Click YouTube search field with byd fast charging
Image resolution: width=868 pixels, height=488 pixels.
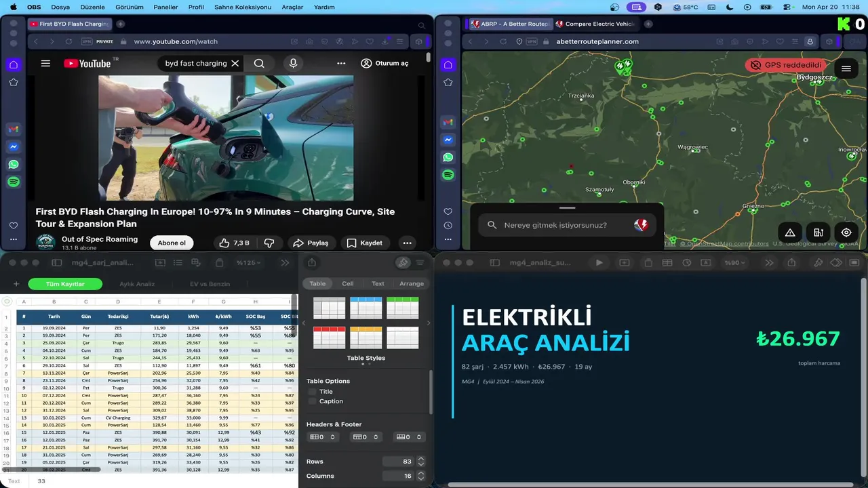point(196,63)
